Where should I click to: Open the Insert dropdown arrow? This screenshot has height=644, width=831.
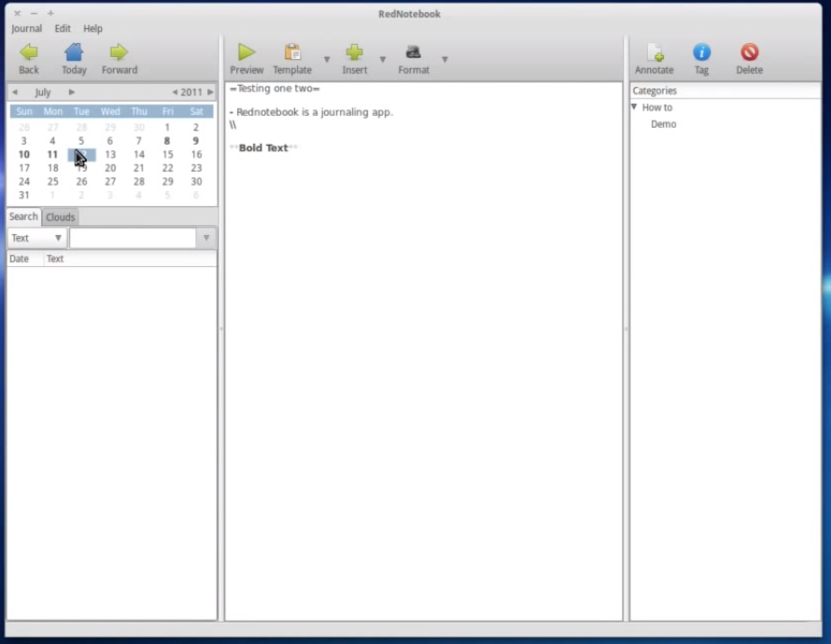383,60
